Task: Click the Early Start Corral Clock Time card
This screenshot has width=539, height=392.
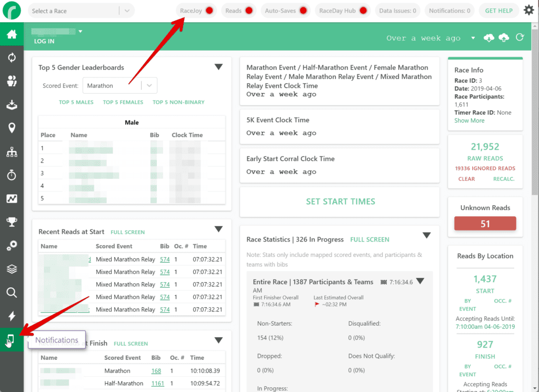Action: pos(340,166)
